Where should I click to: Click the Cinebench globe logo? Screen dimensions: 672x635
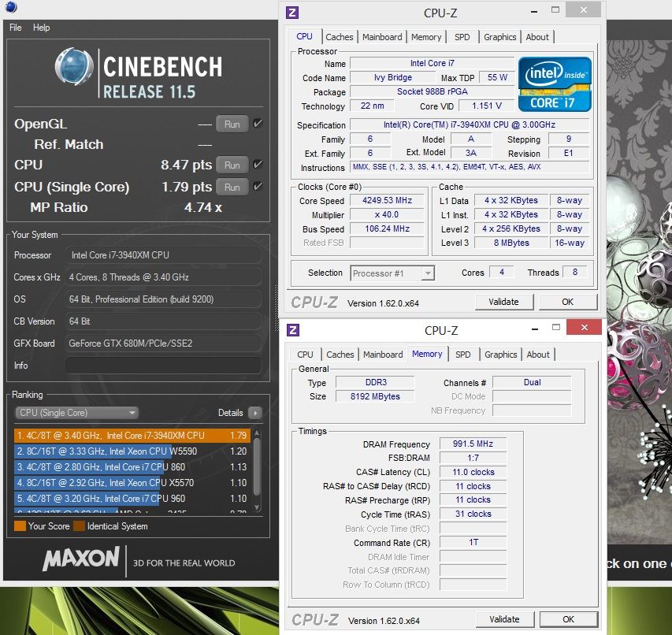click(74, 66)
